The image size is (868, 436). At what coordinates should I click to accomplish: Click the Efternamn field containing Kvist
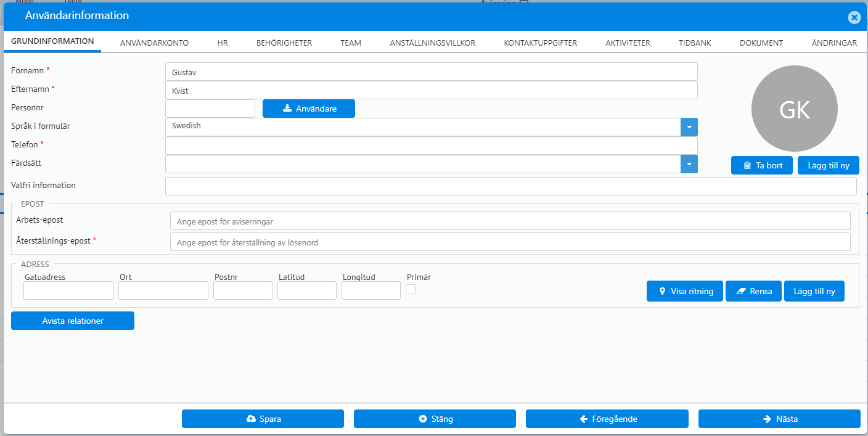[432, 90]
